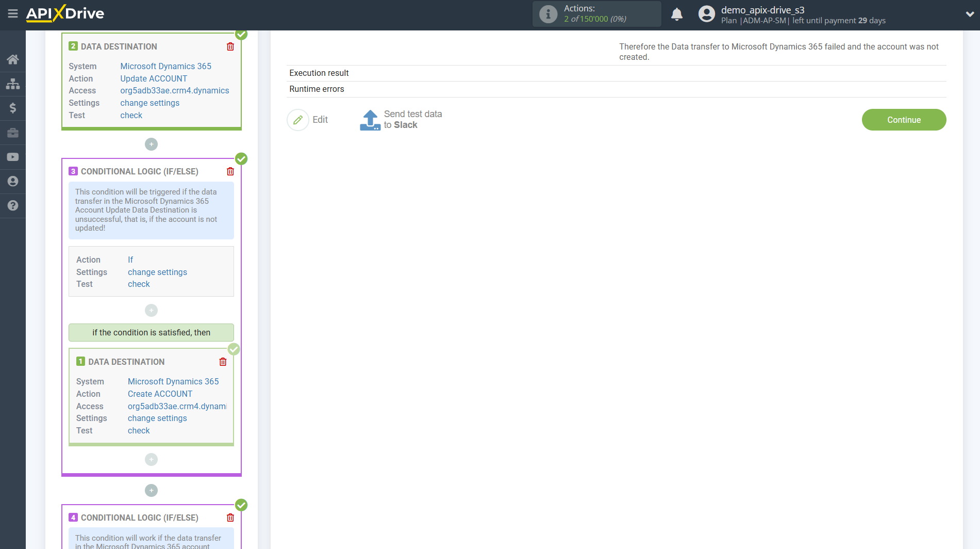This screenshot has height=549, width=980.
Task: Click the Edit label
Action: point(320,120)
